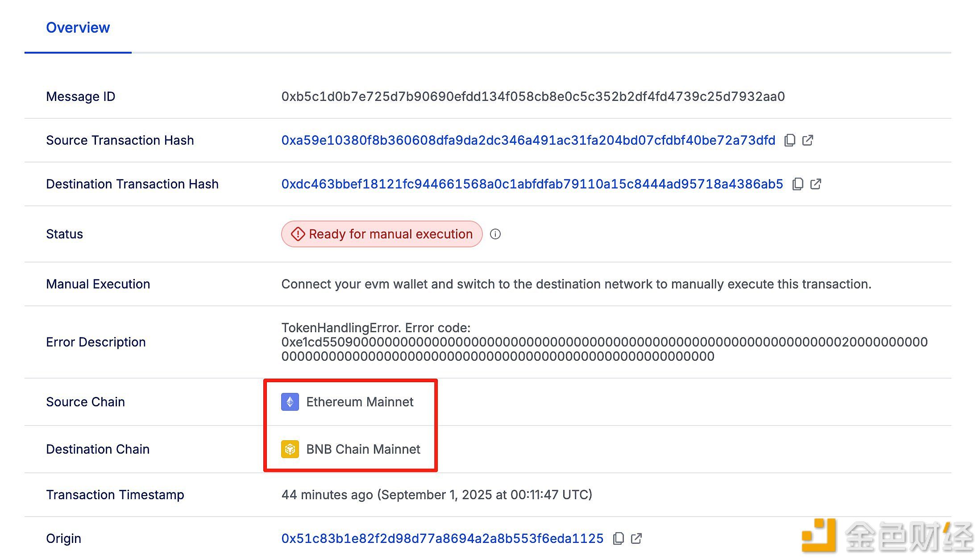Click the Ready for manual execution badge
The image size is (980, 559).
pyautogui.click(x=382, y=234)
